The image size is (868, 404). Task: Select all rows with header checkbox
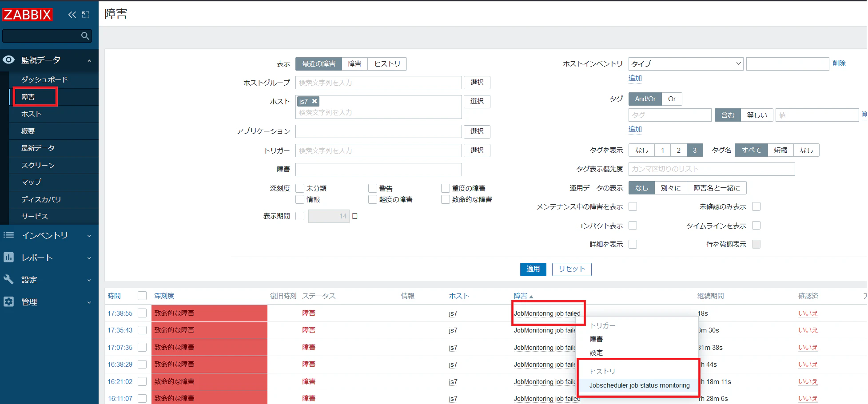tap(142, 296)
